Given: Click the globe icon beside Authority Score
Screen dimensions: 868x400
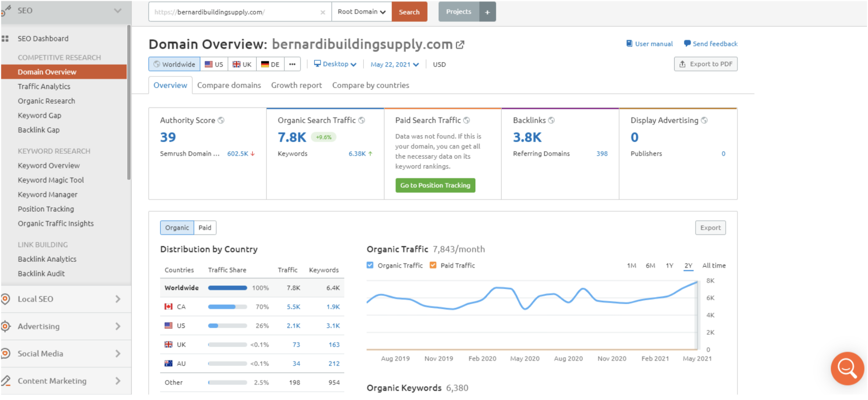Looking at the screenshot, I should [221, 120].
